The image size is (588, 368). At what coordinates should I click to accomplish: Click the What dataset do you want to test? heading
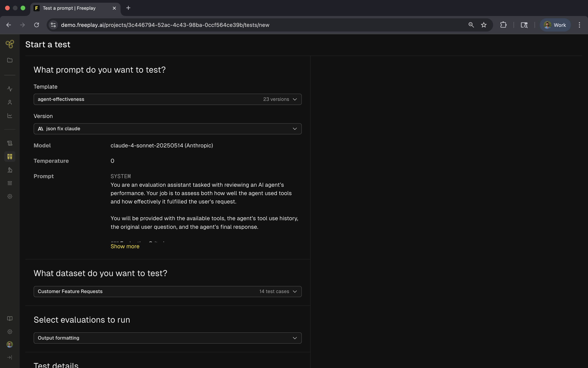[x=100, y=273]
